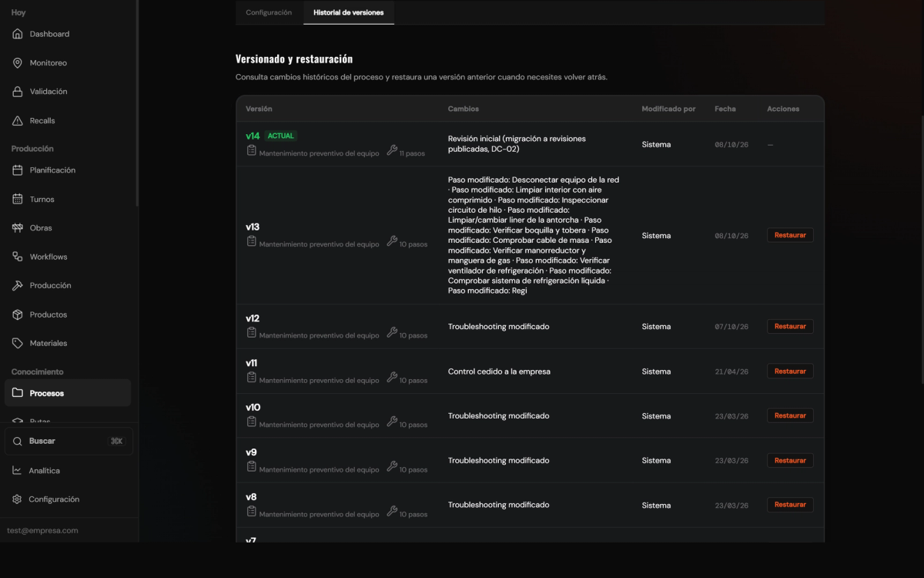Click clipboard icon in v12 row
Image resolution: width=924 pixels, height=578 pixels.
pyautogui.click(x=251, y=333)
